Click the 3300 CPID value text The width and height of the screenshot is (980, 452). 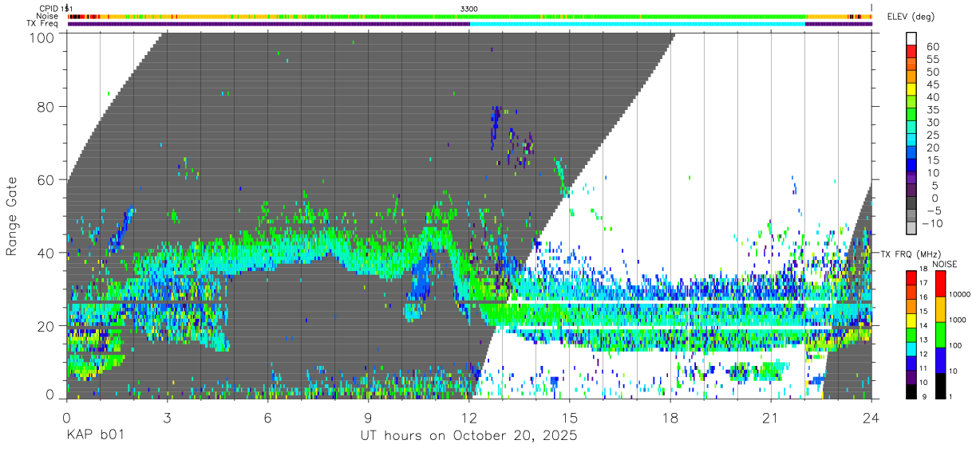coord(469,8)
